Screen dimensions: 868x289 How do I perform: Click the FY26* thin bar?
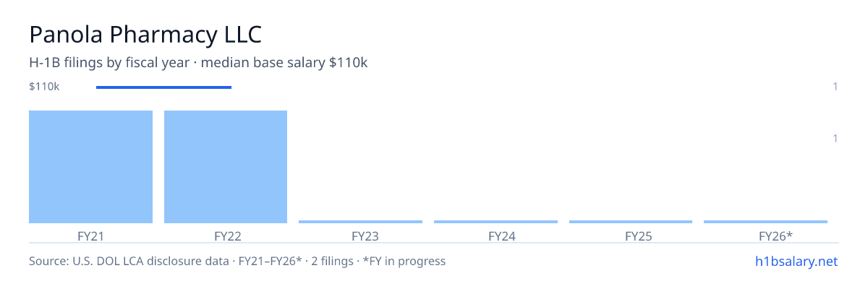[x=765, y=222]
